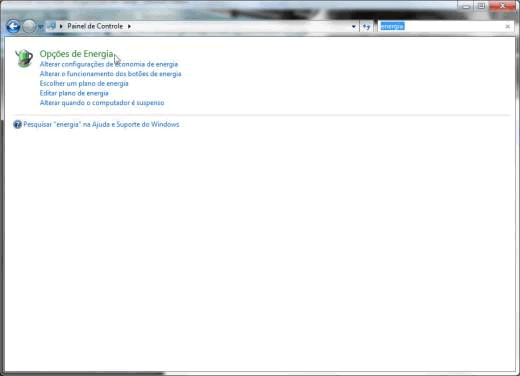520x376 pixels.
Task: Open Alterar quando o computador é suspenso
Action: (102, 103)
